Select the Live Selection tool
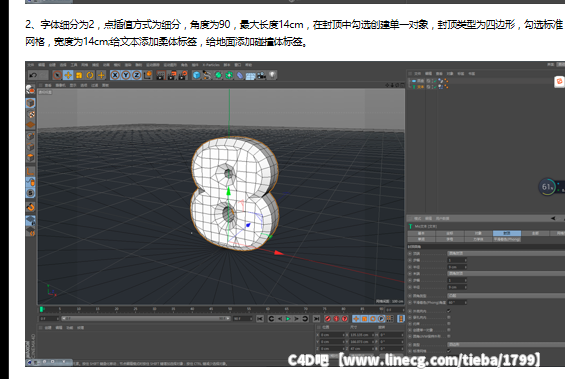The image size is (574, 379). [57, 75]
